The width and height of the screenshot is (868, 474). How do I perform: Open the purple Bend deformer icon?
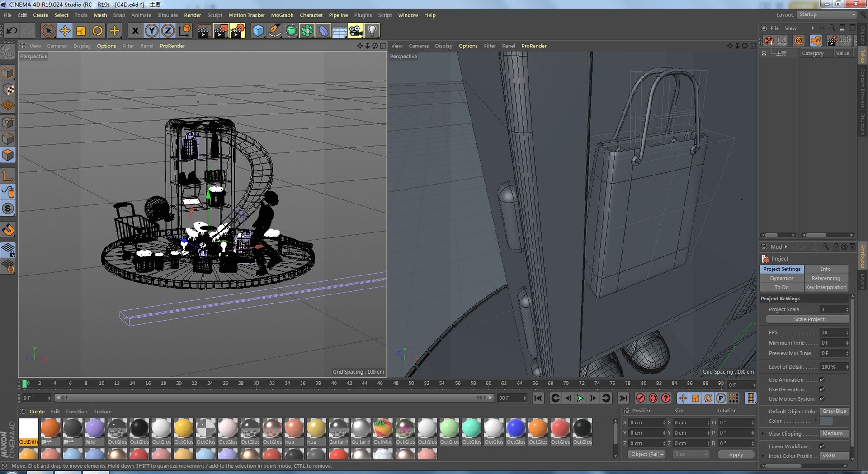click(323, 31)
